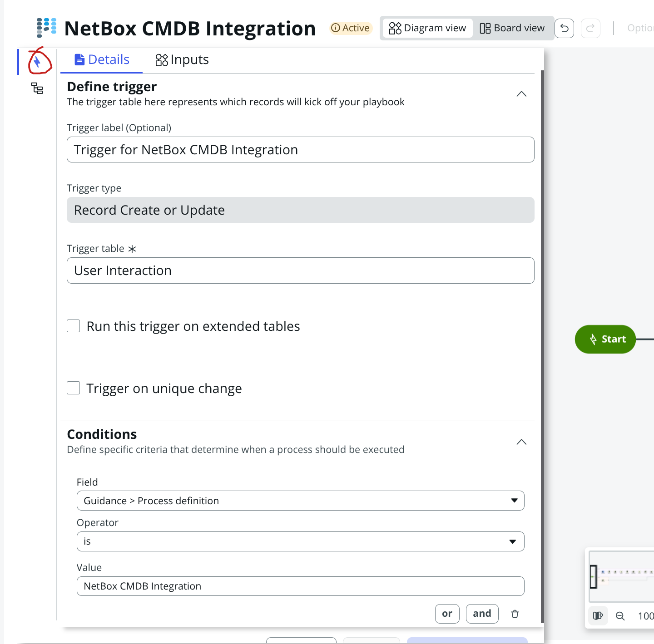
Task: Enable Run this trigger on extended tables
Action: point(74,326)
